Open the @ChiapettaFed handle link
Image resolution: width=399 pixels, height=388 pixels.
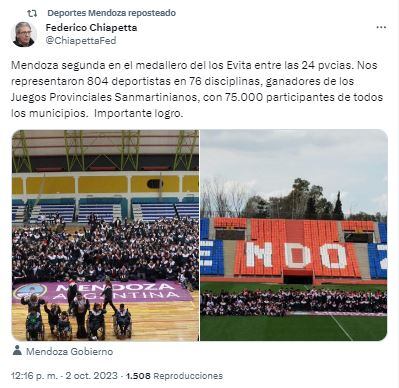click(x=81, y=41)
